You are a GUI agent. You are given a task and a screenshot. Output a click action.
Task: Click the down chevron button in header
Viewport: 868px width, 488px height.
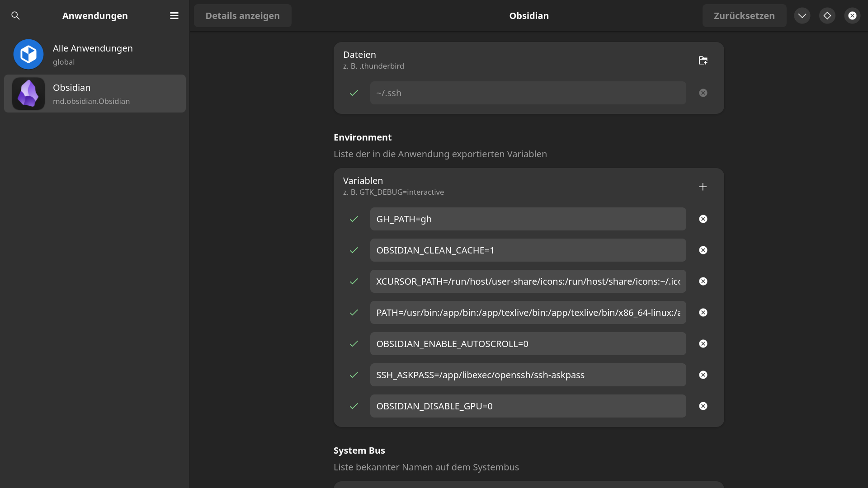coord(802,16)
